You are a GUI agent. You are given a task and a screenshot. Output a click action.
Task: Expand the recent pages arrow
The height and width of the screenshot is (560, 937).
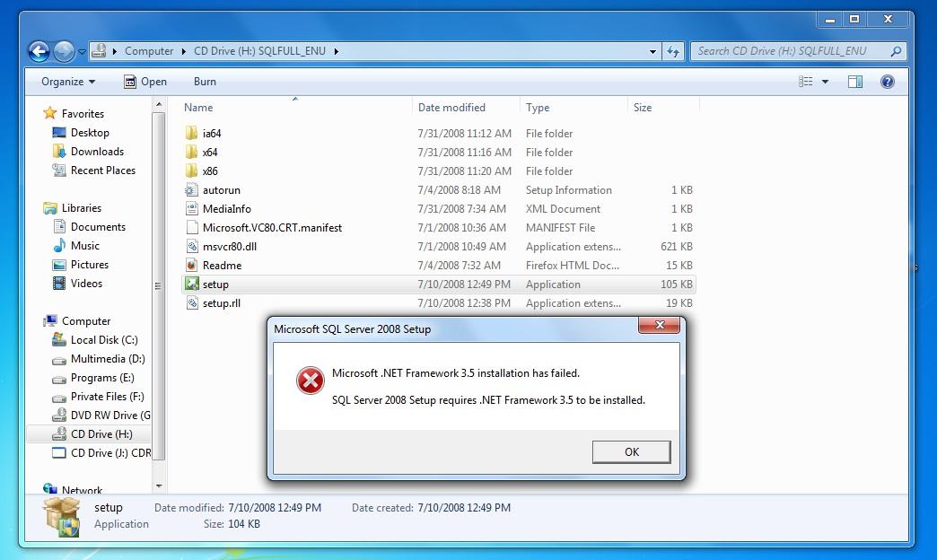click(82, 52)
